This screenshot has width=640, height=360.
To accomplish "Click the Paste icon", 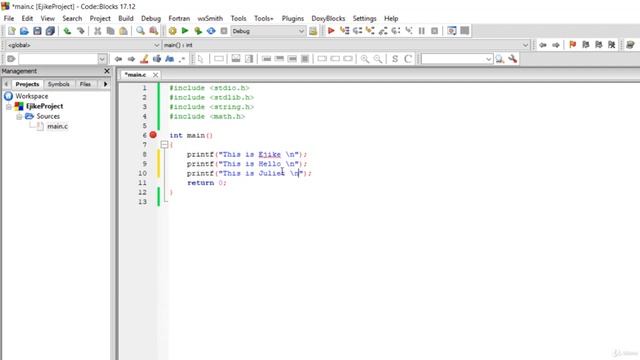I will [x=123, y=31].
